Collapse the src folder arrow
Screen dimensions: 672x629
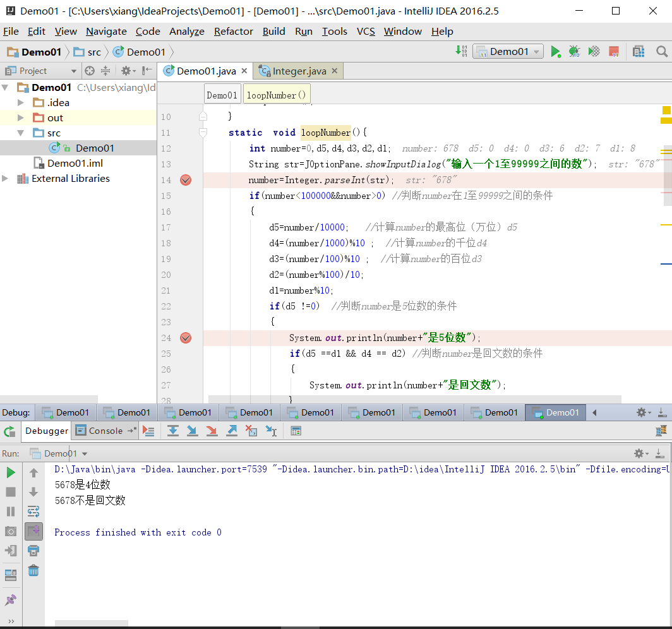pos(21,133)
